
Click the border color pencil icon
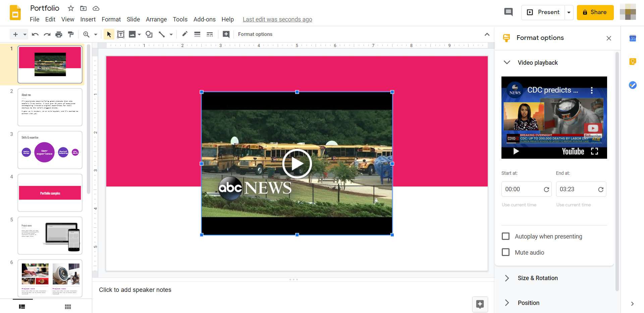(185, 34)
